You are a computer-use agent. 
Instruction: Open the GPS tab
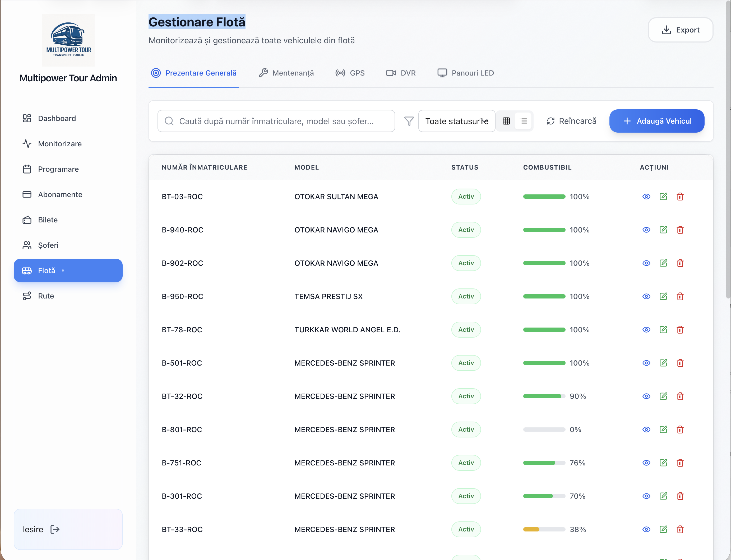(350, 73)
